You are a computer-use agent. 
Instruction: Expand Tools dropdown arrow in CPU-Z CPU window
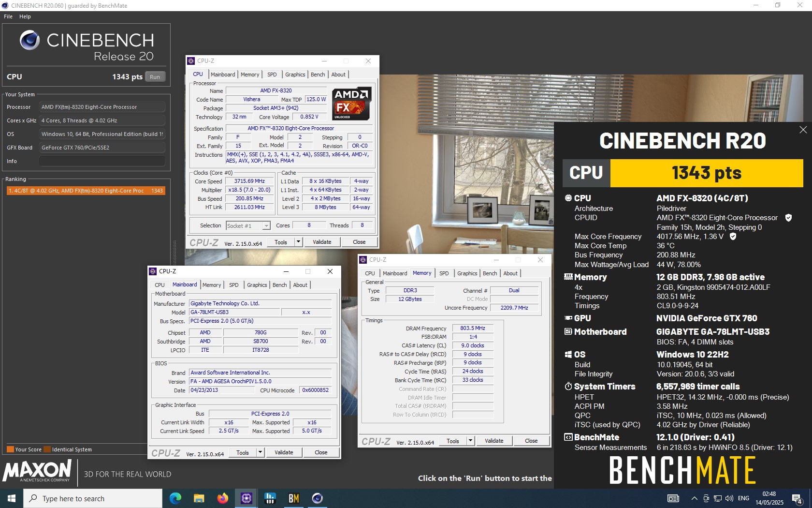[x=298, y=242]
